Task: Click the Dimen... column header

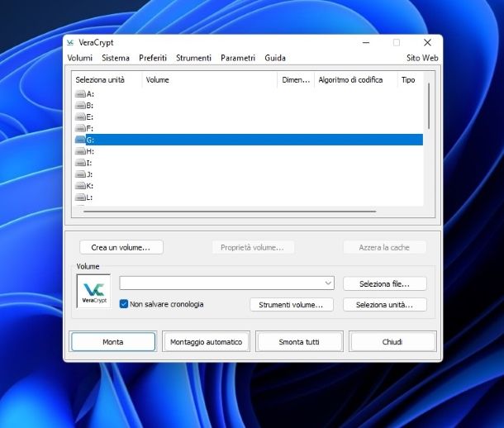Action: pyautogui.click(x=296, y=79)
